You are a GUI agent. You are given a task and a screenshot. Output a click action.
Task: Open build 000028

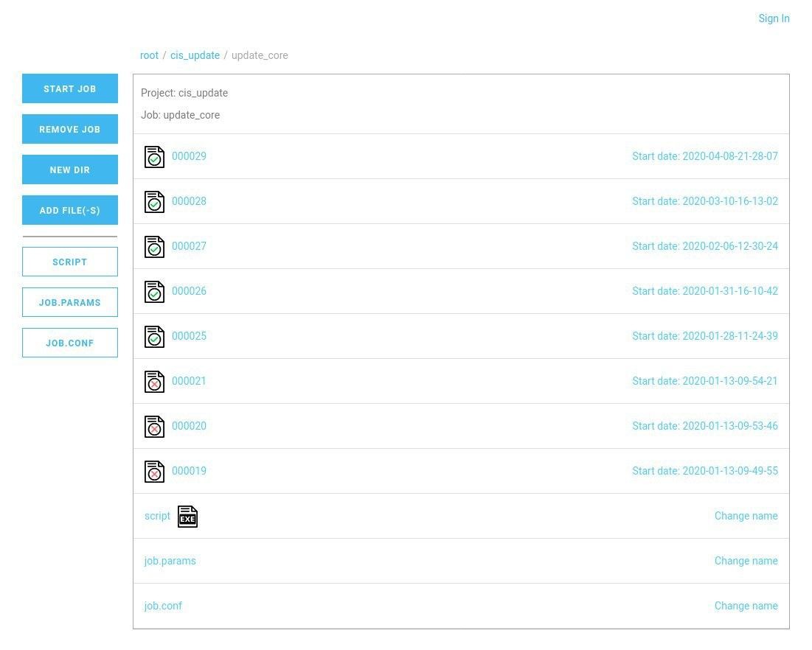(x=189, y=201)
